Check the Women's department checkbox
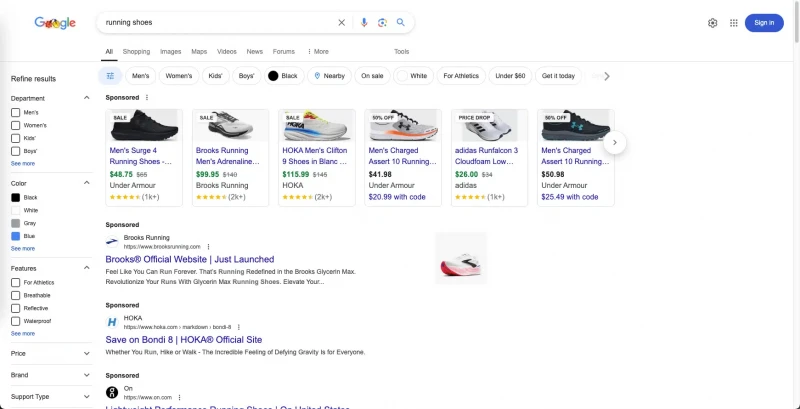This screenshot has width=800, height=409. point(15,125)
